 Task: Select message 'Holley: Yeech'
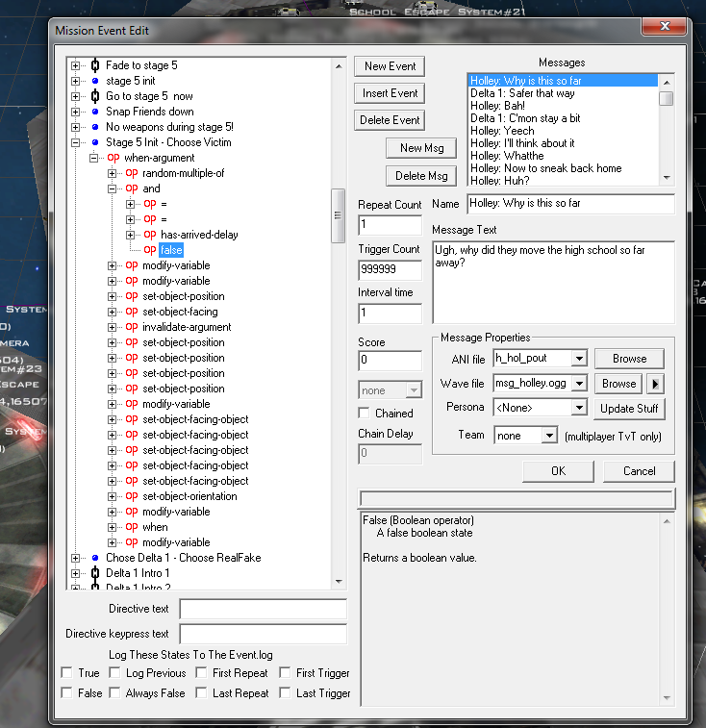502,131
